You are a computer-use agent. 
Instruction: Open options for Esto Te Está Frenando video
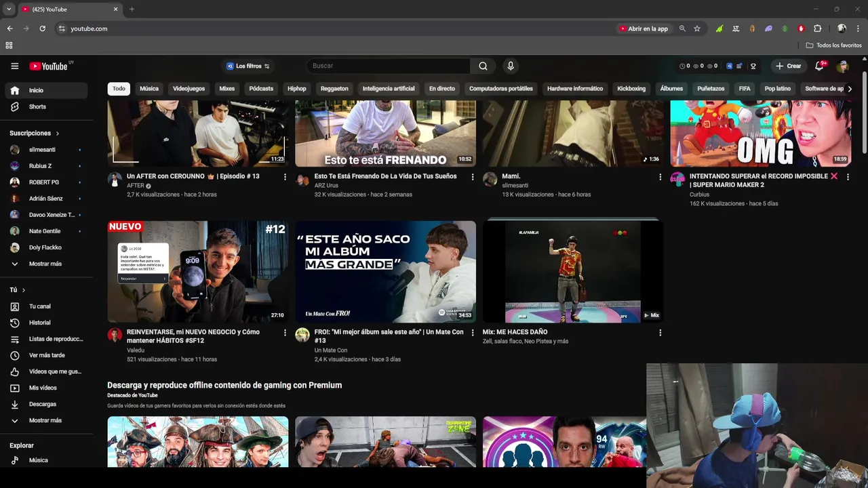coord(473,177)
